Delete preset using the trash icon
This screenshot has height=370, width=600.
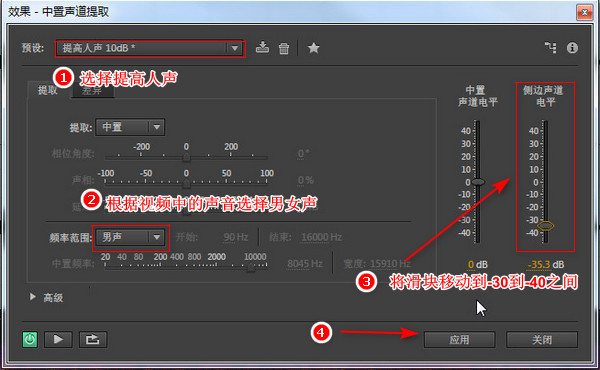coord(284,48)
